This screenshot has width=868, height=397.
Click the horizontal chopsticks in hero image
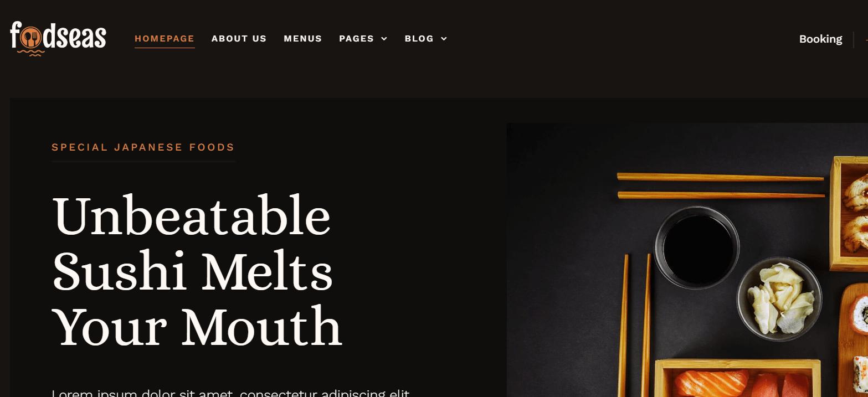(721, 185)
